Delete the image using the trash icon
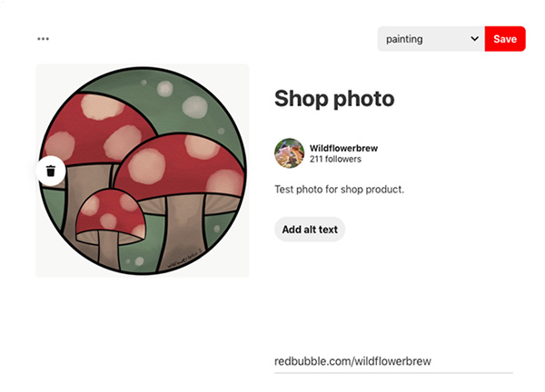 click(51, 171)
